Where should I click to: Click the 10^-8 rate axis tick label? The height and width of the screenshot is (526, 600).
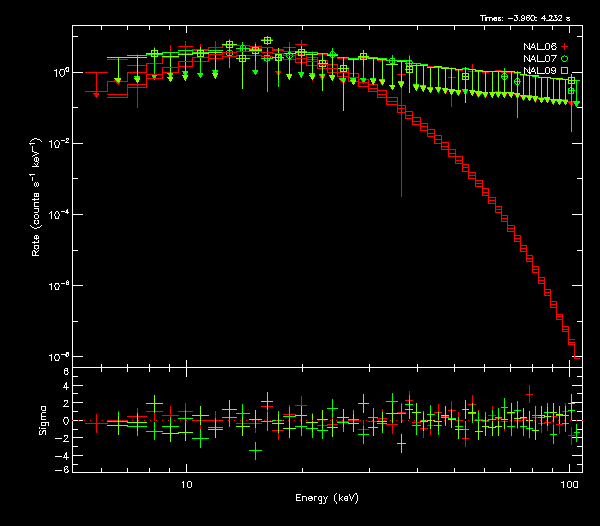pyautogui.click(x=56, y=357)
